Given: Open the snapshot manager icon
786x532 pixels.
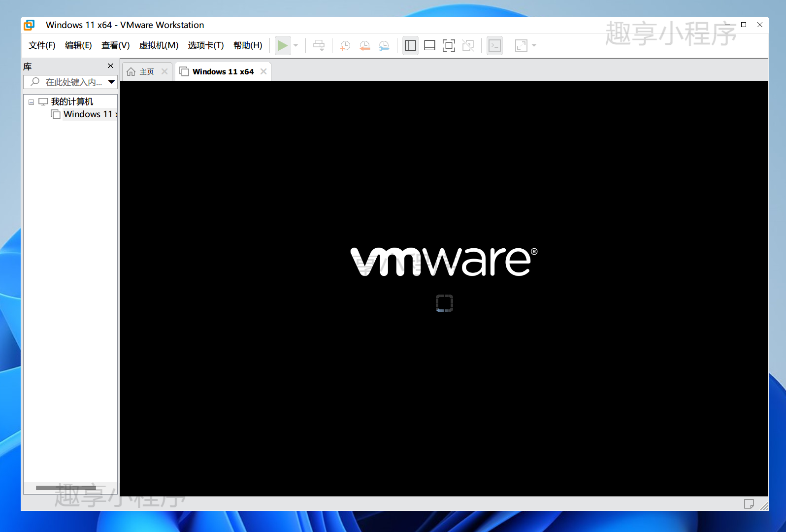Looking at the screenshot, I should 384,46.
